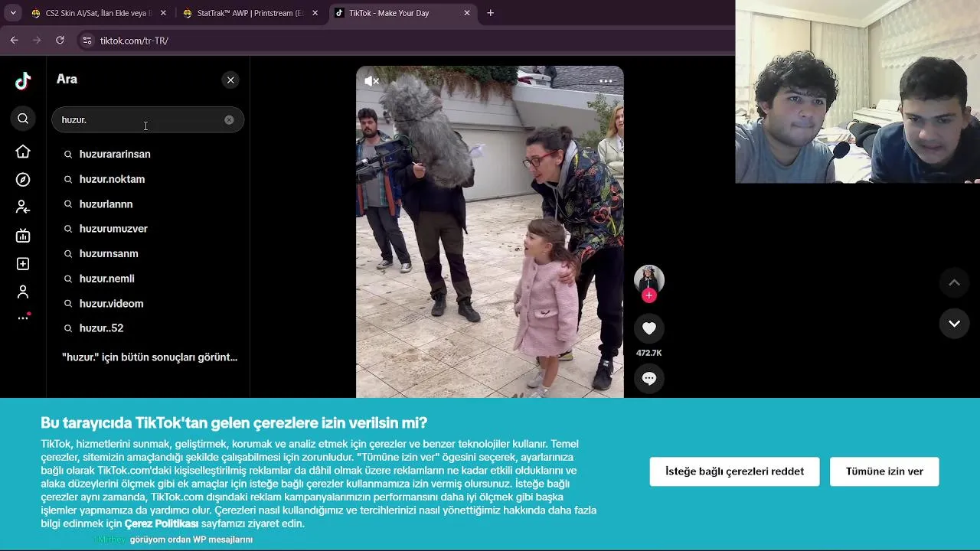Open the Explore compass icon
980x551 pixels.
pos(23,179)
